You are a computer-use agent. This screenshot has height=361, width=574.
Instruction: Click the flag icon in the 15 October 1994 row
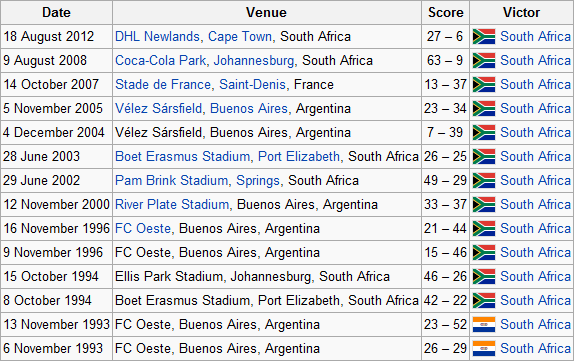click(484, 277)
